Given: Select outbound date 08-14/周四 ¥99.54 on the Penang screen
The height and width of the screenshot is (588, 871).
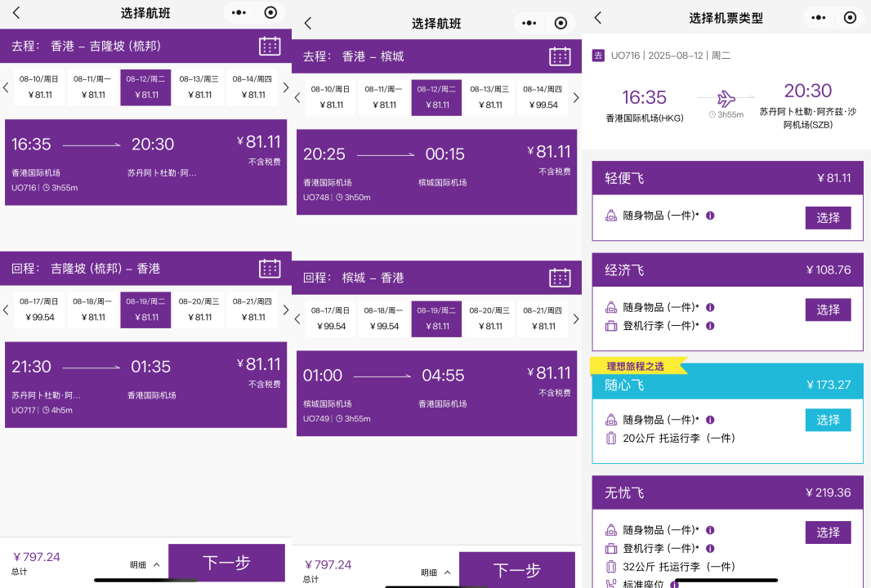Looking at the screenshot, I should click(543, 98).
